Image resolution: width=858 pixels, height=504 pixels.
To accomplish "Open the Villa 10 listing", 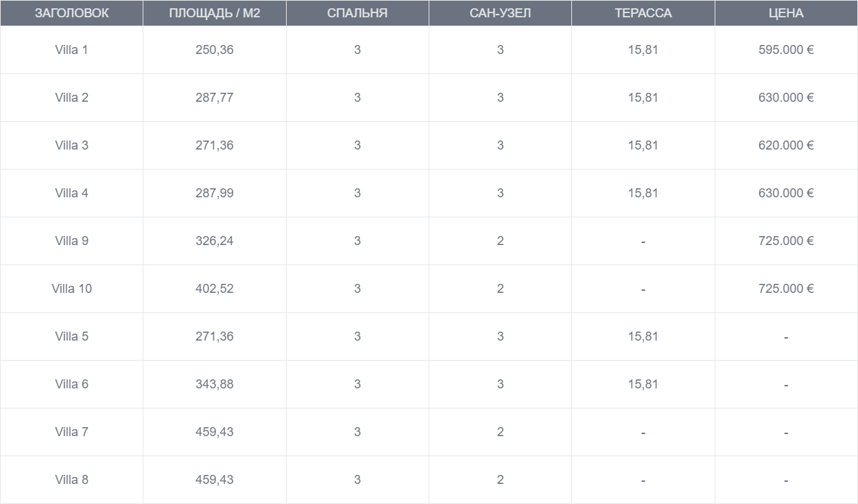I will tap(71, 289).
